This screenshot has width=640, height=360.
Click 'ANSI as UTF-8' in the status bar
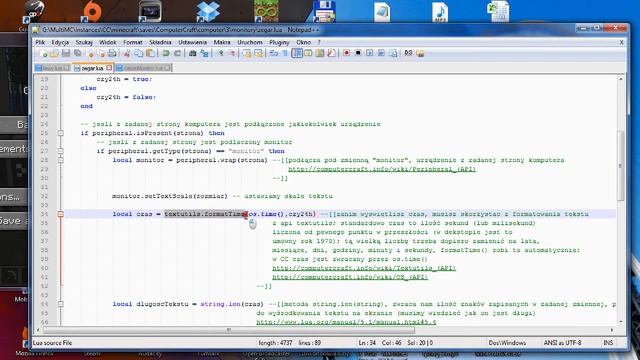562,343
